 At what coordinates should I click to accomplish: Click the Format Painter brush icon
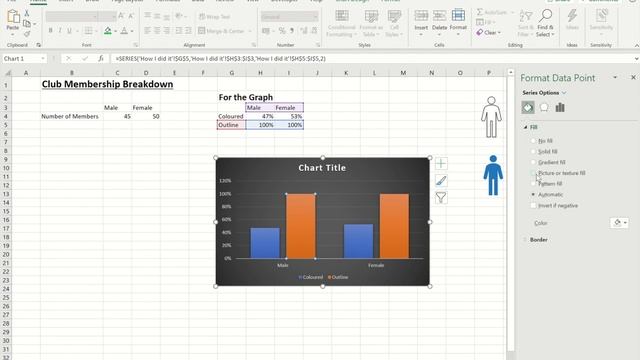point(27,33)
